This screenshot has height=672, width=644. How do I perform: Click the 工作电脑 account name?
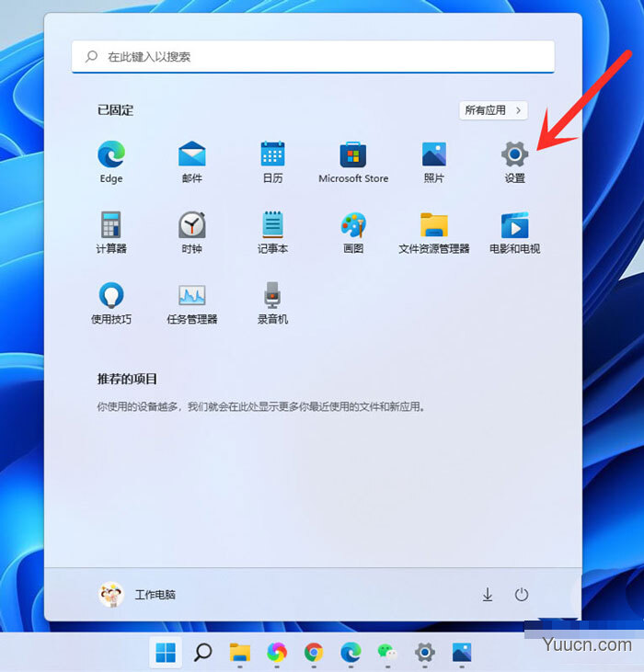[x=155, y=595]
